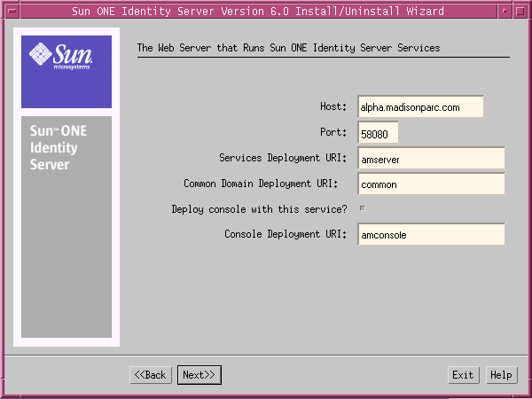
Task: Click the window title bar text
Action: (258, 12)
